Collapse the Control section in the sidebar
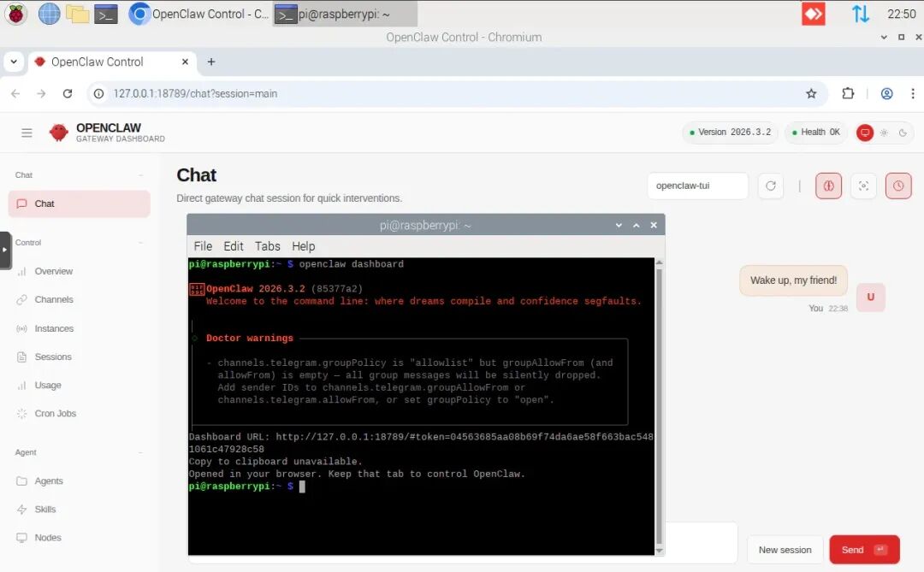 click(x=141, y=242)
